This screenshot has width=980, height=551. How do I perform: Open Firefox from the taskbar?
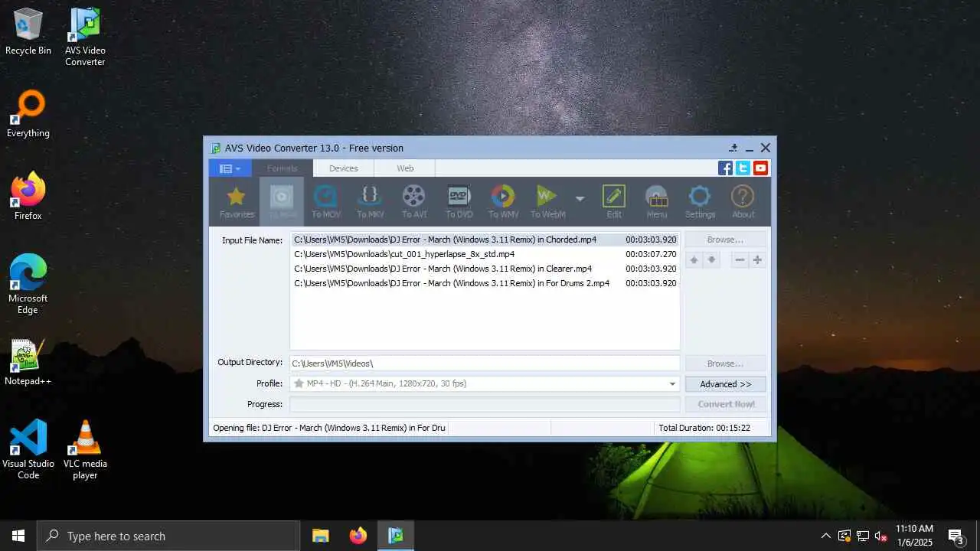pos(358,536)
